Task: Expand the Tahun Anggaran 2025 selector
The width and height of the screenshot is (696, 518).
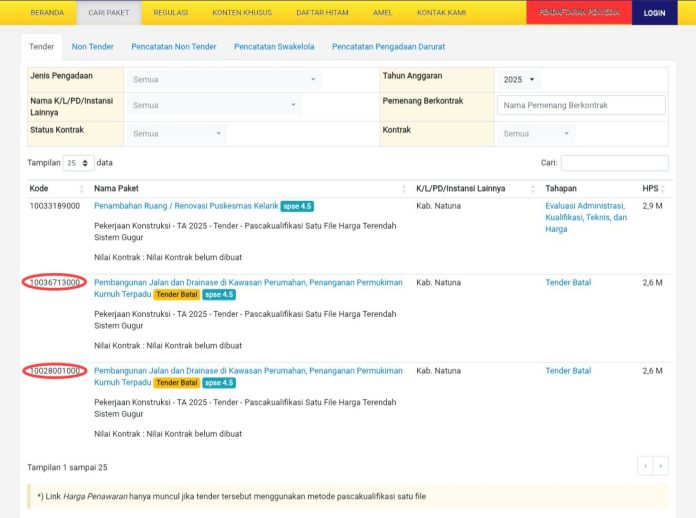Action: (x=519, y=79)
